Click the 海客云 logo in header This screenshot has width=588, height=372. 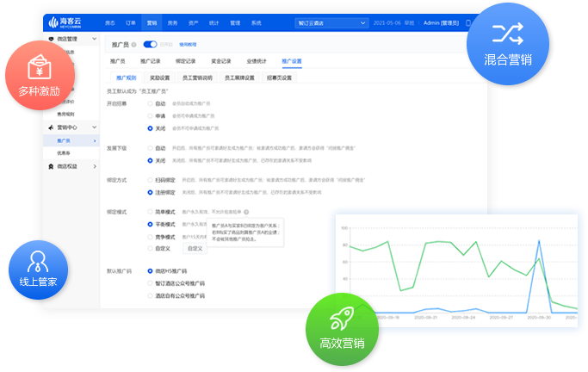71,21
